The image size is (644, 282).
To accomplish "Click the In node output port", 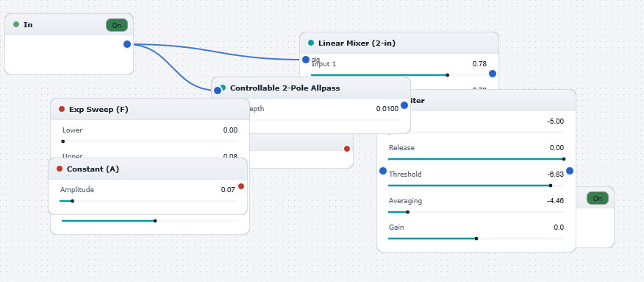I will pyautogui.click(x=127, y=44).
